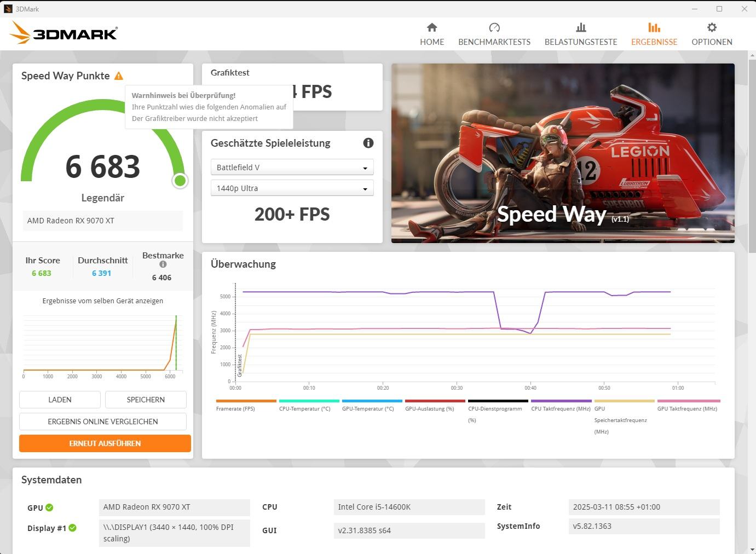Image resolution: width=756 pixels, height=554 pixels.
Task: Click the SystemInfo version v5.82.1363
Action: (644, 526)
